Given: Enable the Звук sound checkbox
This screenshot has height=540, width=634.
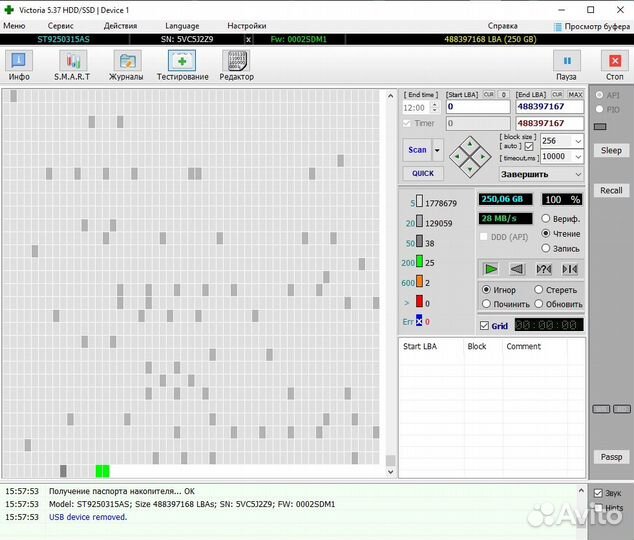Looking at the screenshot, I should (599, 493).
